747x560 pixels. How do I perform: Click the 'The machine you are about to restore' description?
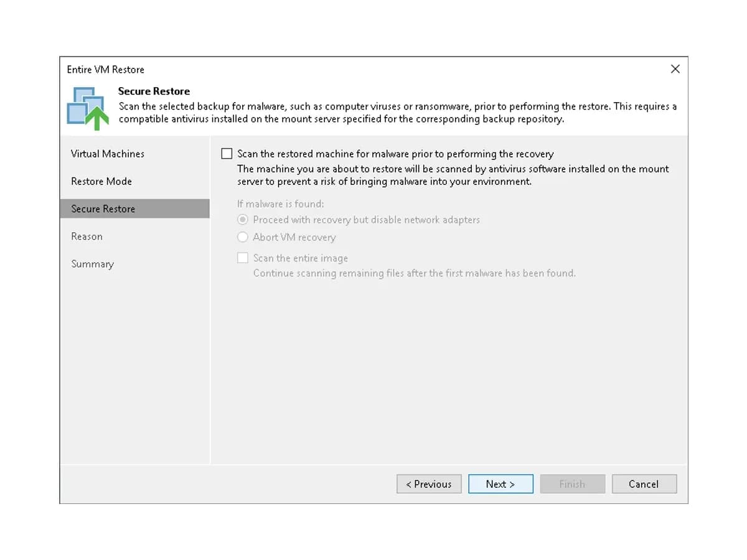pyautogui.click(x=453, y=175)
